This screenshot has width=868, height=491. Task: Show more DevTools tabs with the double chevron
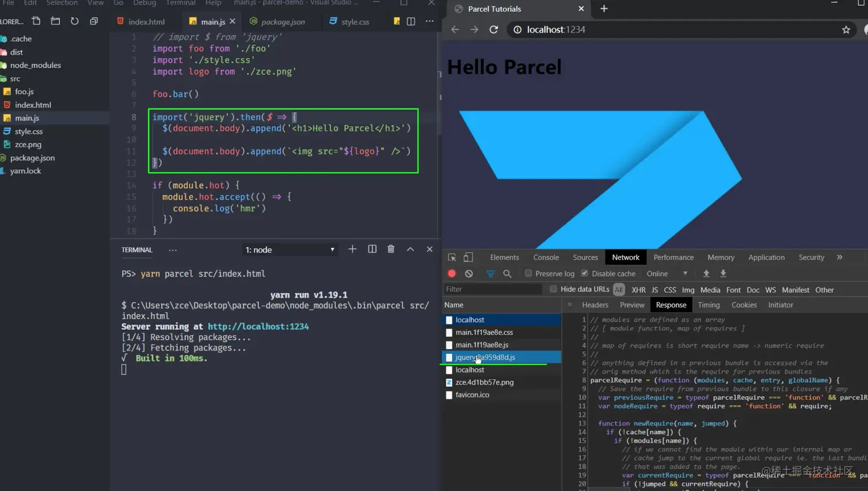pos(840,258)
